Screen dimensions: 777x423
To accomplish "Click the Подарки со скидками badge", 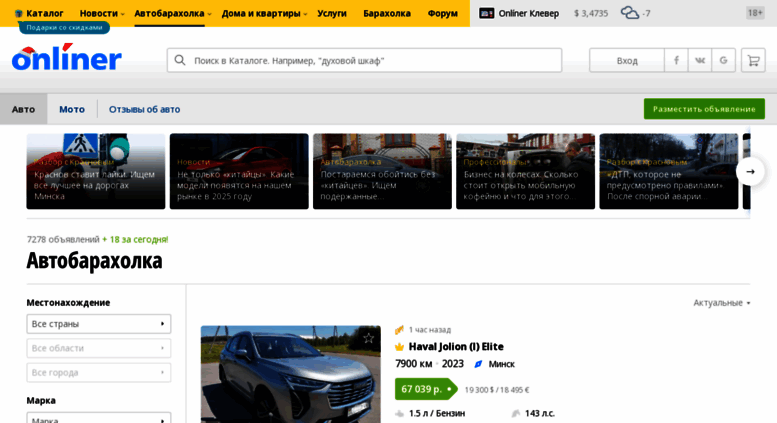I will 64,27.
